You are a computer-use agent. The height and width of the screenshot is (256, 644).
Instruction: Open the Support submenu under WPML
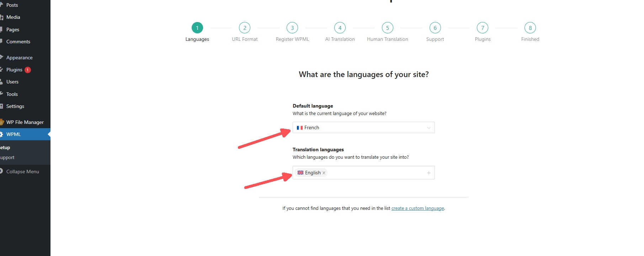click(7, 157)
